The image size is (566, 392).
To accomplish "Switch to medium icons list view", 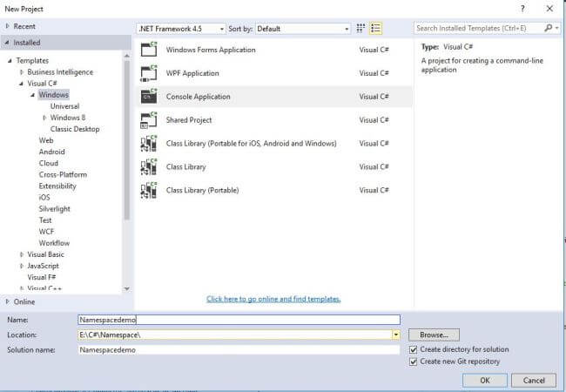I will 375,28.
